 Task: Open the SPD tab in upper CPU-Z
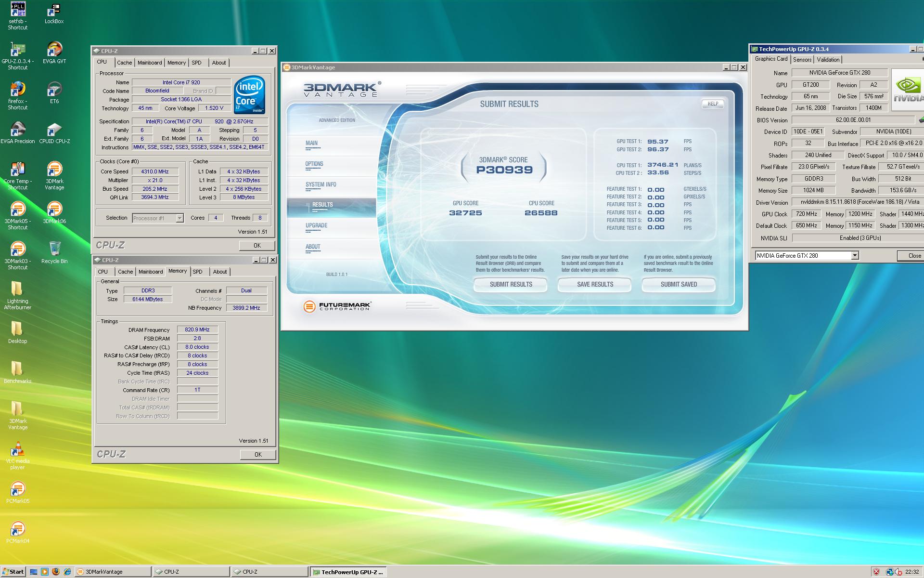click(196, 63)
